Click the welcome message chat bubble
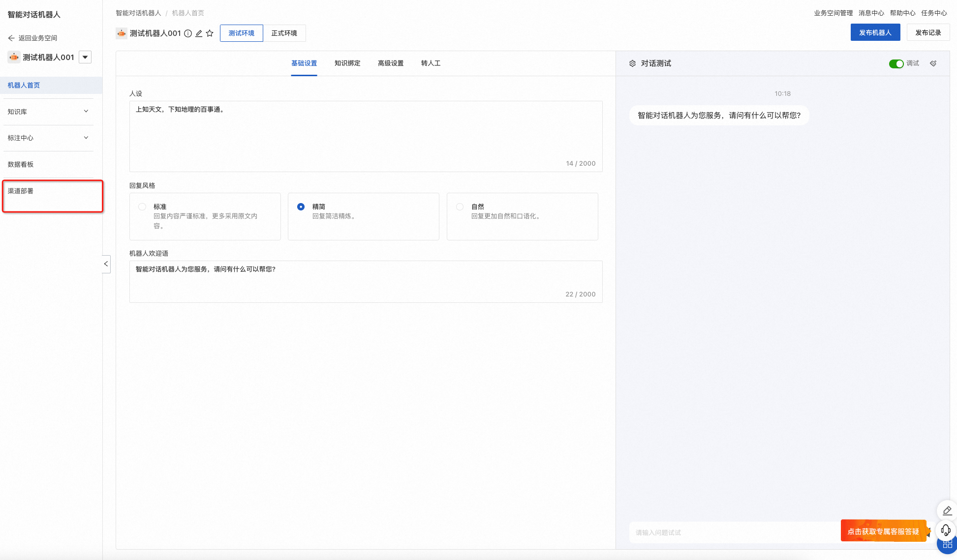 (719, 116)
